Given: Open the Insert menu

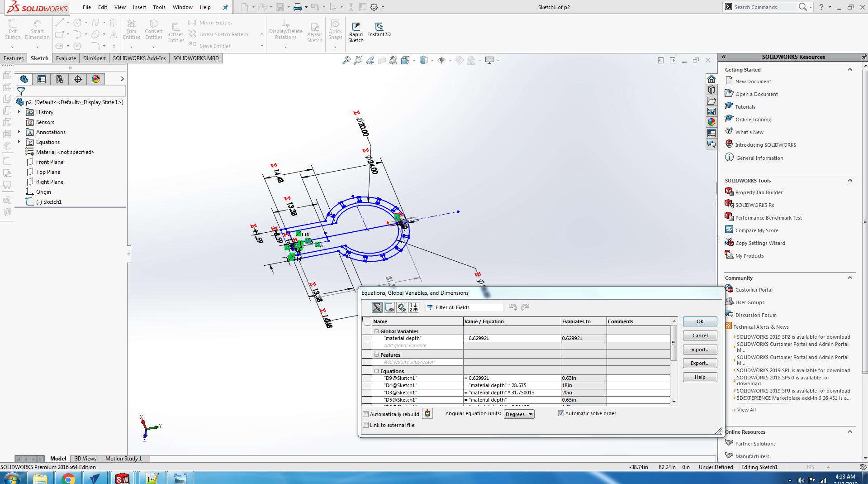Looking at the screenshot, I should [139, 7].
